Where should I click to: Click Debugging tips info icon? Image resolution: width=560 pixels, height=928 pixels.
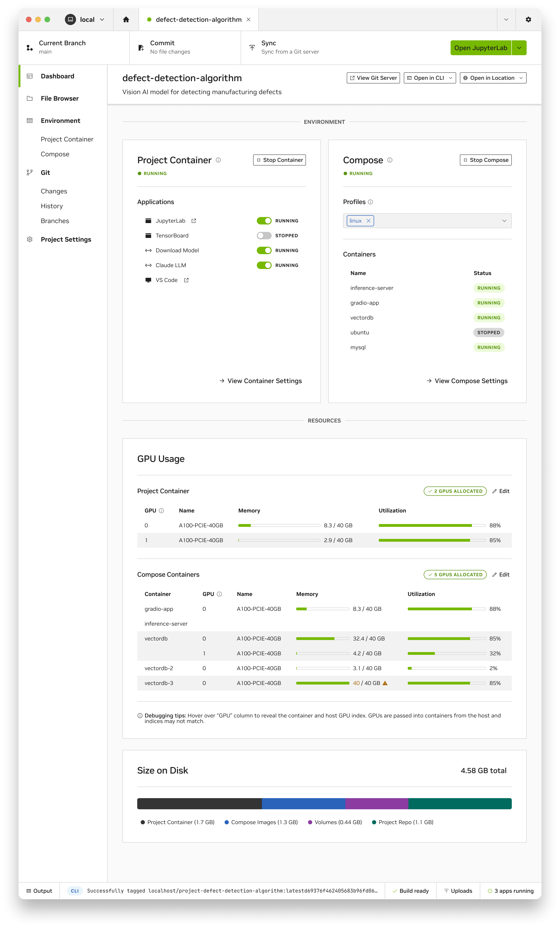tap(140, 716)
